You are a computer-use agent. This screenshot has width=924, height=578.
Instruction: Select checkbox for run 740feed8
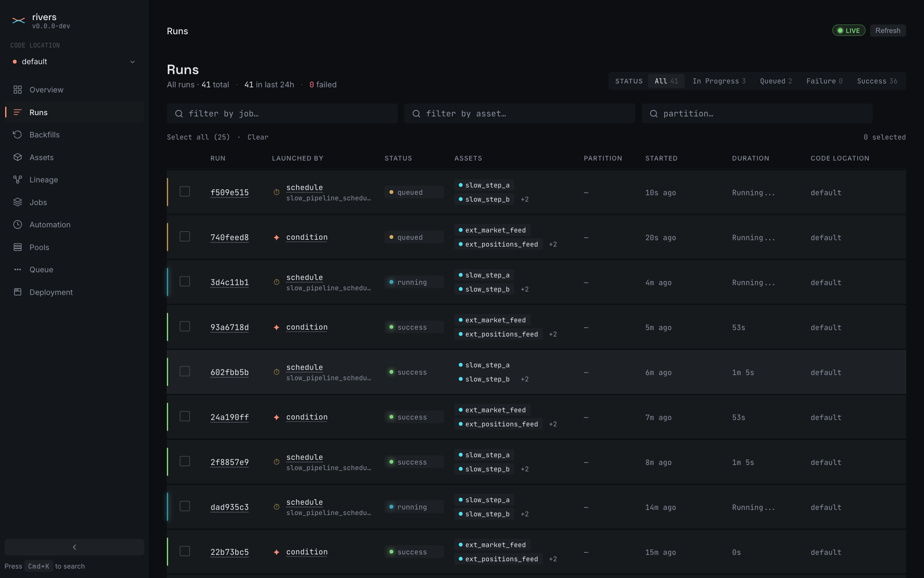pyautogui.click(x=185, y=236)
